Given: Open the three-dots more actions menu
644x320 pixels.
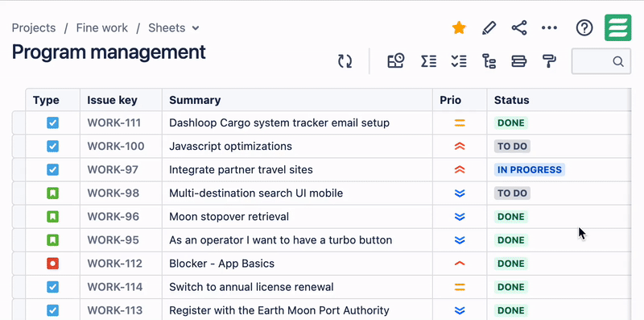Looking at the screenshot, I should click(x=549, y=28).
